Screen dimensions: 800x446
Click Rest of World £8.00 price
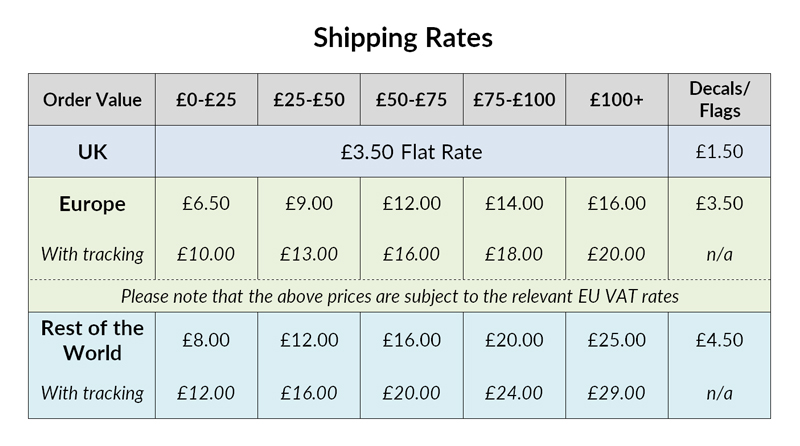[206, 340]
